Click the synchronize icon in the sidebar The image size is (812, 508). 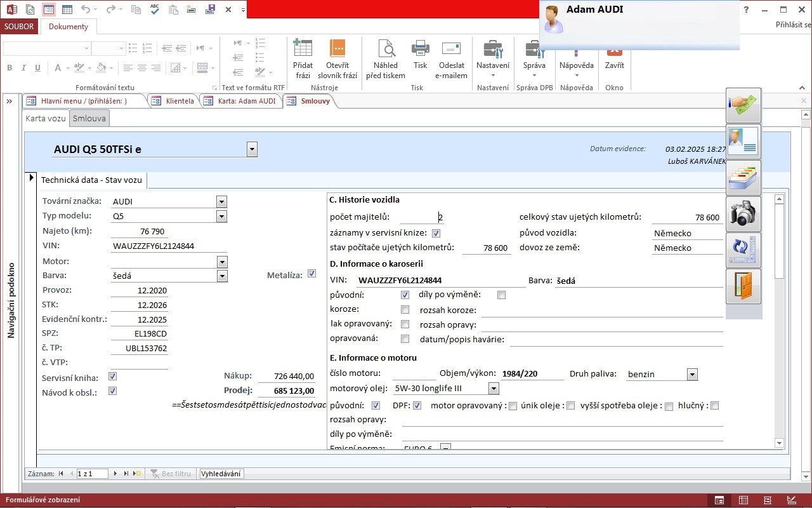tap(743, 250)
